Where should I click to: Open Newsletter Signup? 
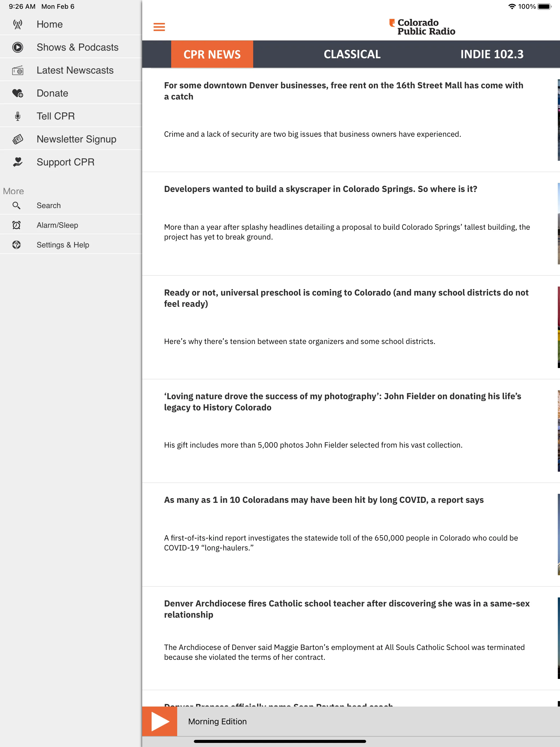[x=71, y=139]
